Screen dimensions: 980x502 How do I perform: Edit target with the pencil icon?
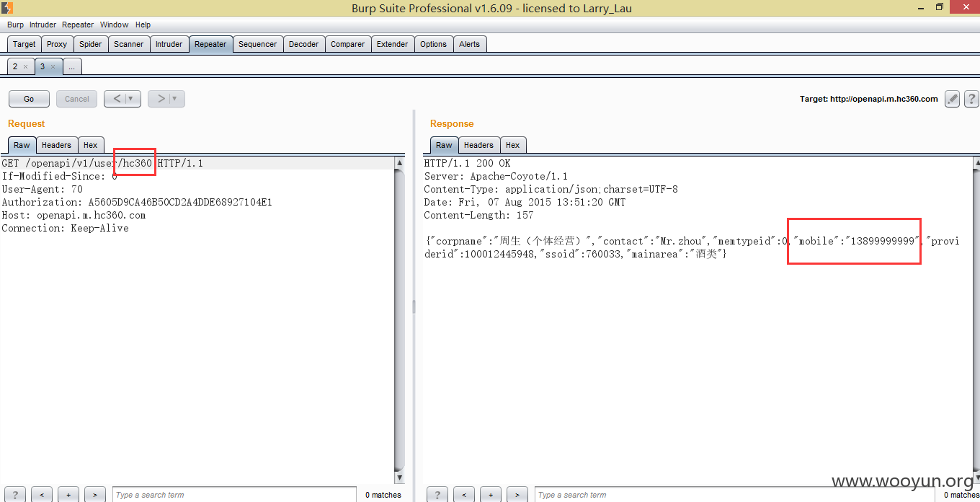coord(953,99)
